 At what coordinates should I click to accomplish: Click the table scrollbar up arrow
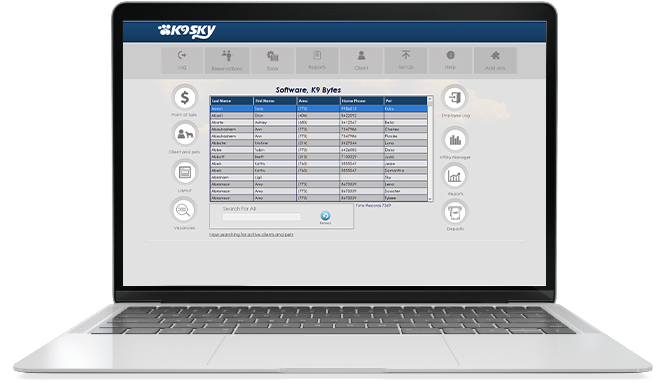pos(430,99)
